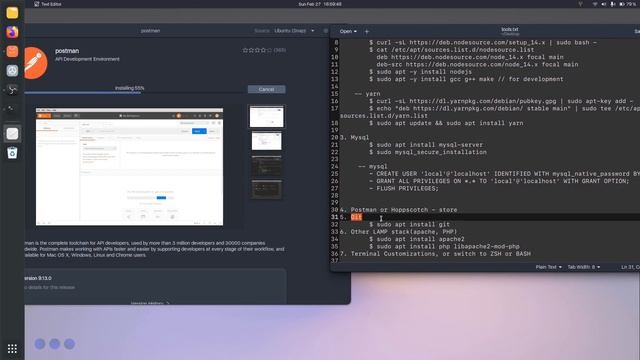
Task: Click the CREATE USER line in the editor
Action: [504, 174]
